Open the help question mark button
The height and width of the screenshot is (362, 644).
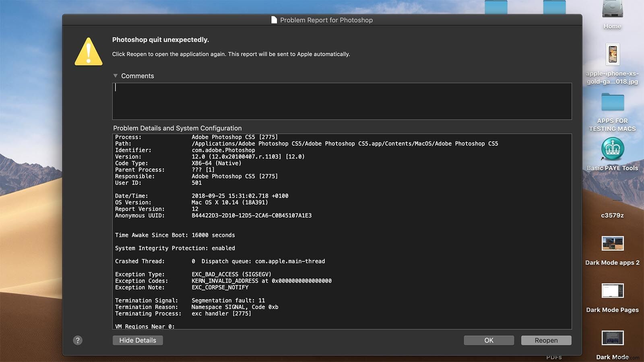(78, 340)
